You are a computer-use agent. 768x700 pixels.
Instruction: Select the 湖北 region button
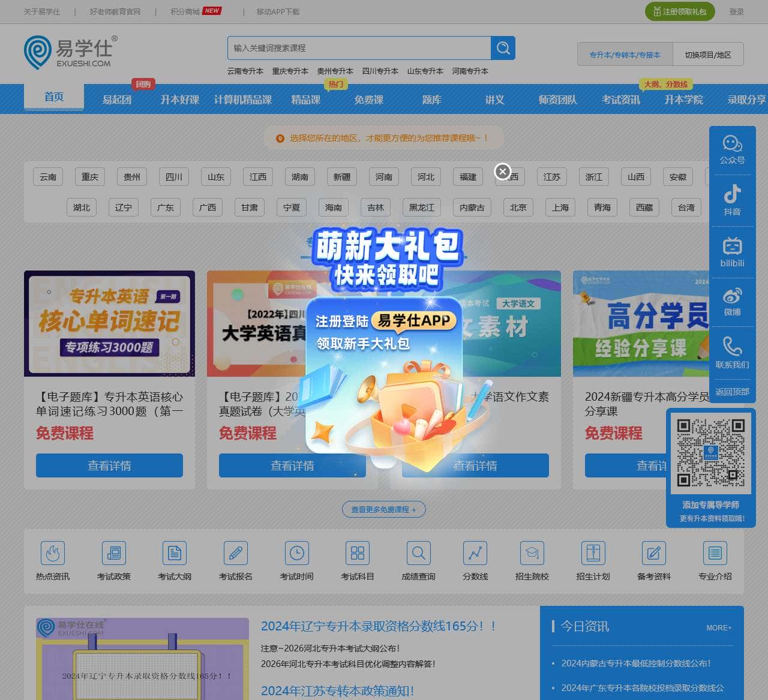[x=82, y=208]
